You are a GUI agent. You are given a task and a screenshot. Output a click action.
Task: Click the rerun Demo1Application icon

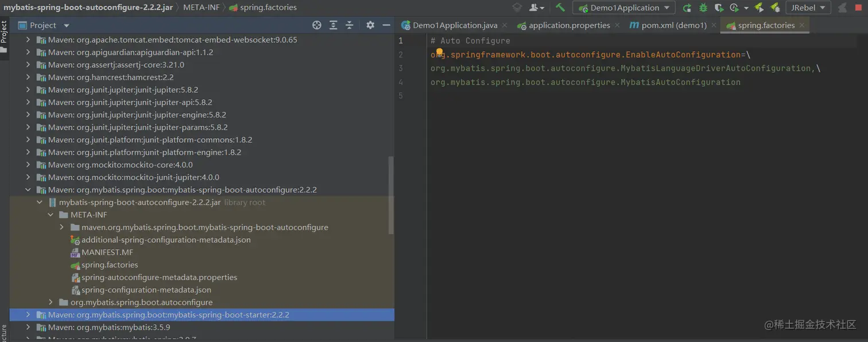point(687,8)
